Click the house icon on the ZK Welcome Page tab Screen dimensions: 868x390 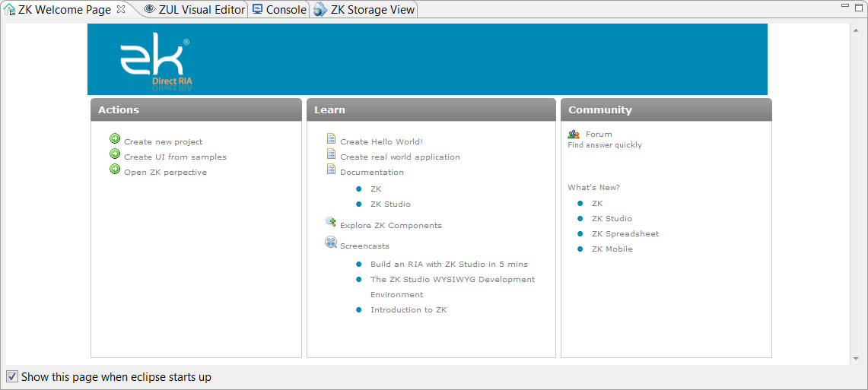pos(9,9)
